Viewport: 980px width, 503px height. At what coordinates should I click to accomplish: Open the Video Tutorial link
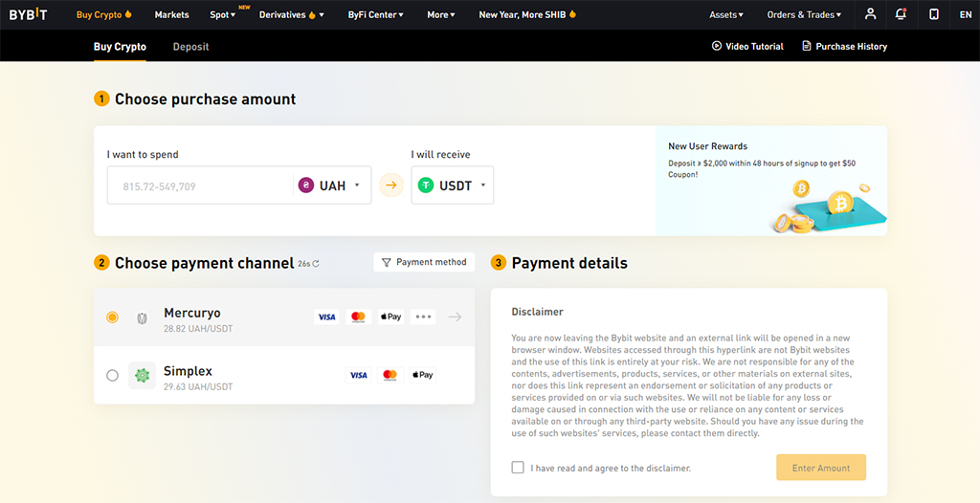point(747,46)
